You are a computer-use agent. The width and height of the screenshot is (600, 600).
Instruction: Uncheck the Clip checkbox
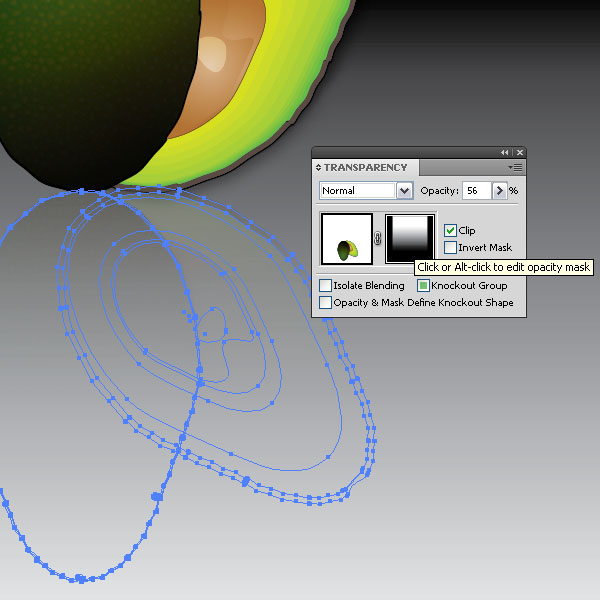pos(450,230)
